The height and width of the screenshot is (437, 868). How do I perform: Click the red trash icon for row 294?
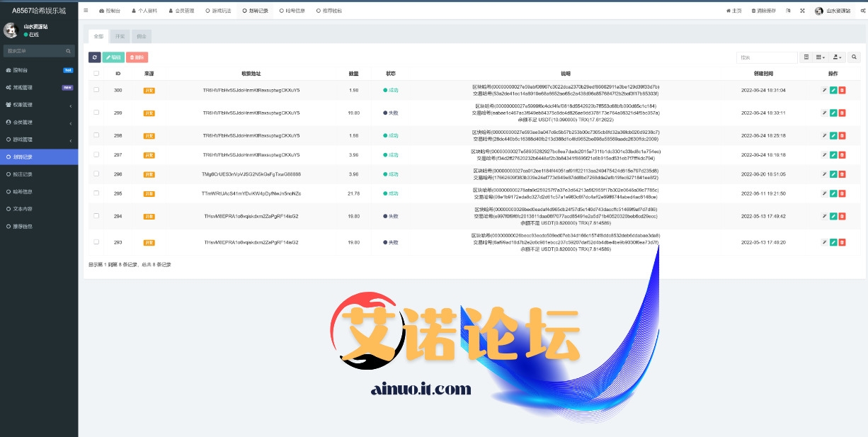[842, 216]
